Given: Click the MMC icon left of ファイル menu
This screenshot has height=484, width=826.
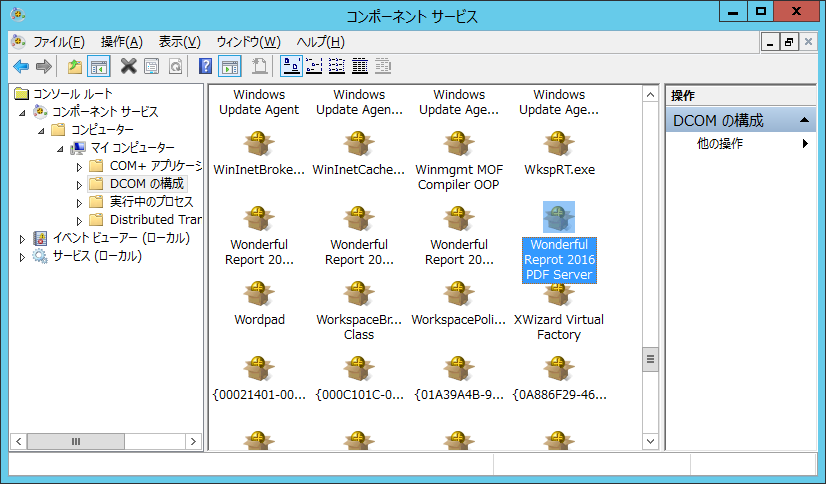Looking at the screenshot, I should pos(18,41).
